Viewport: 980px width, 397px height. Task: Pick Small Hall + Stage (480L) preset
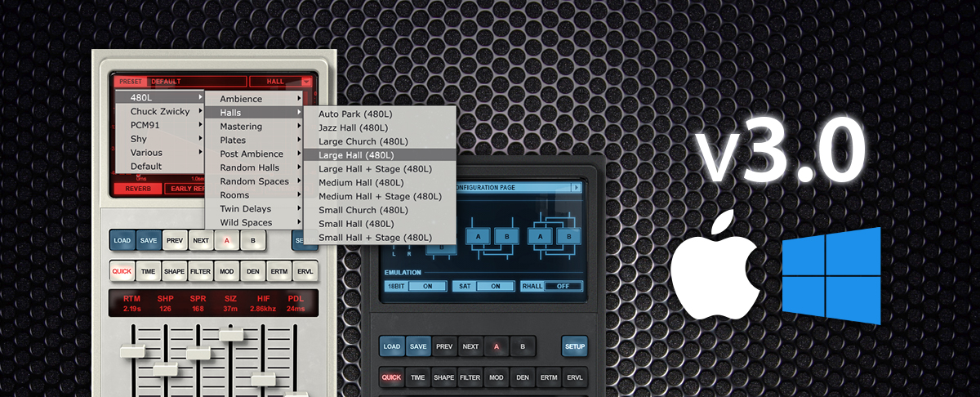(379, 238)
